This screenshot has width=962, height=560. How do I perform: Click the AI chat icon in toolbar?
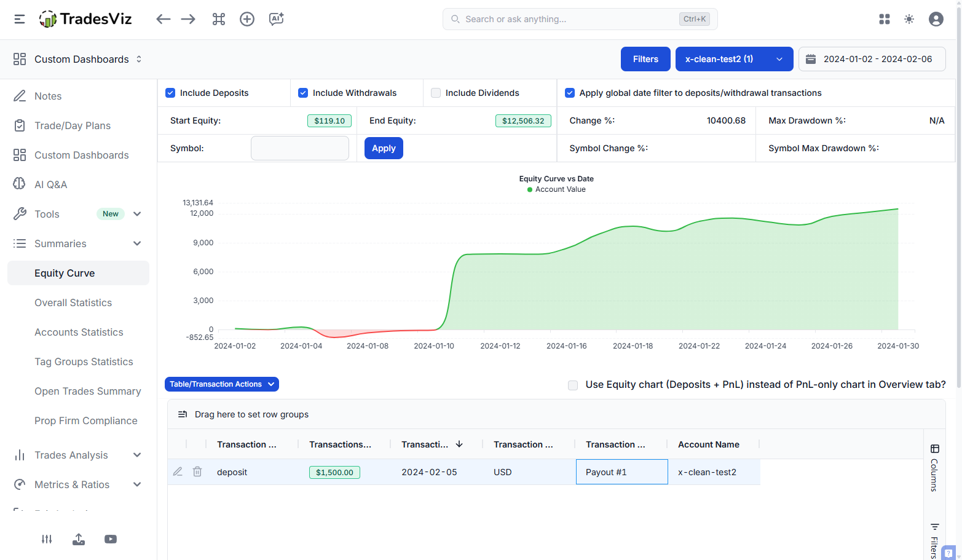point(276,19)
